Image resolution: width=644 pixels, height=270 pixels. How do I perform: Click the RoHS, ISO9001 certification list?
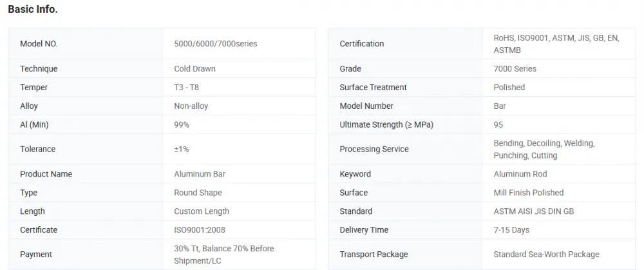[556, 44]
